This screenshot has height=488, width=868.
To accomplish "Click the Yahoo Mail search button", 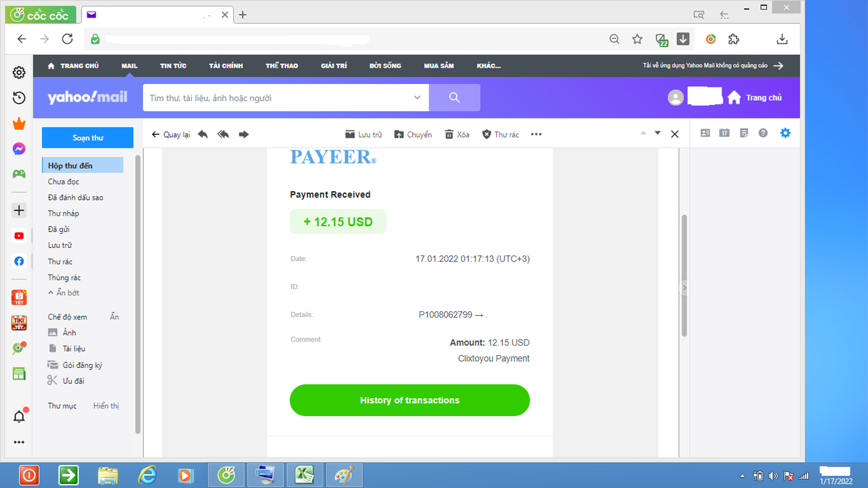I will (x=454, y=98).
